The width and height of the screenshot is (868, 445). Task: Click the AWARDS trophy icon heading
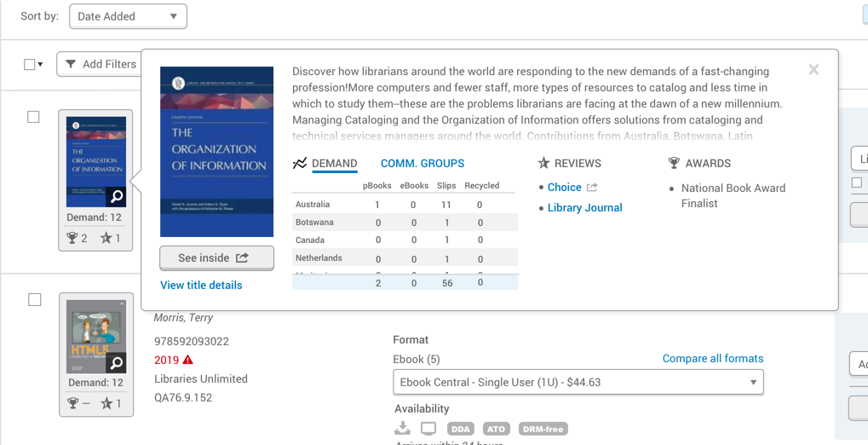674,164
